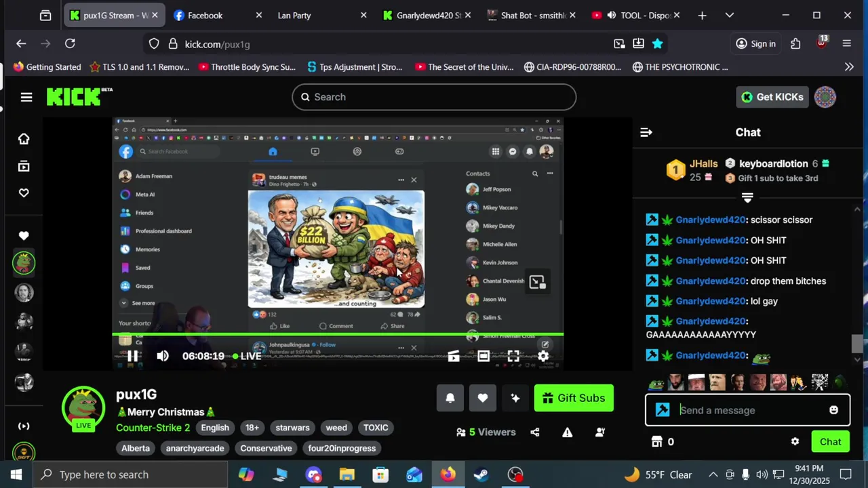
Task: Click the Sign in button in Firefox
Action: (755, 44)
